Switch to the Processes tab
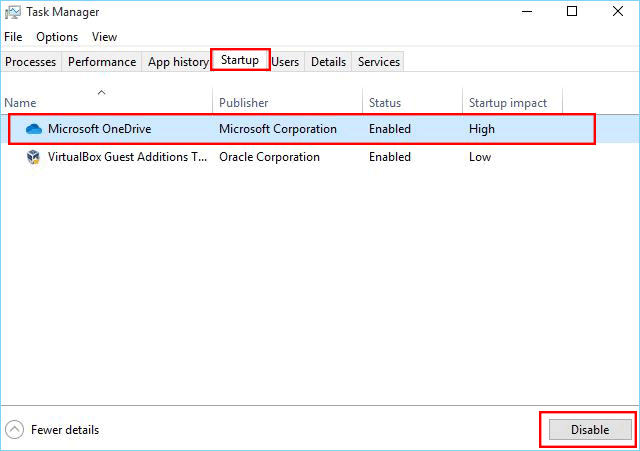This screenshot has height=451, width=640. (31, 62)
